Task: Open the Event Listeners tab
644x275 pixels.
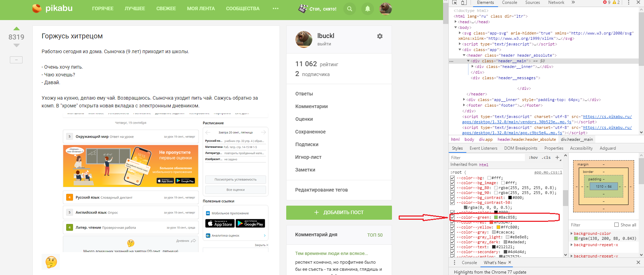Action: pyautogui.click(x=483, y=148)
